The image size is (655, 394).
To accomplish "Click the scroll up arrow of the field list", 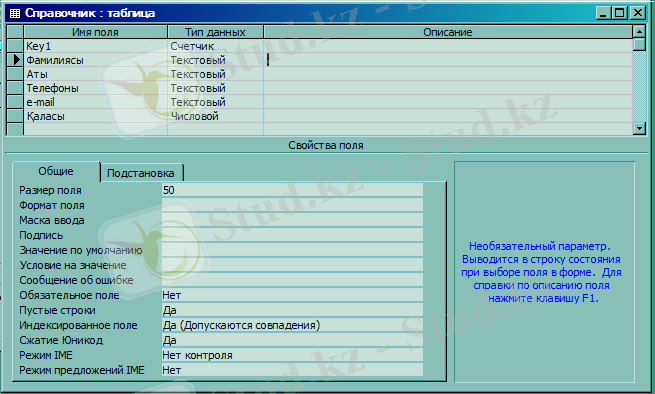I will (639, 31).
